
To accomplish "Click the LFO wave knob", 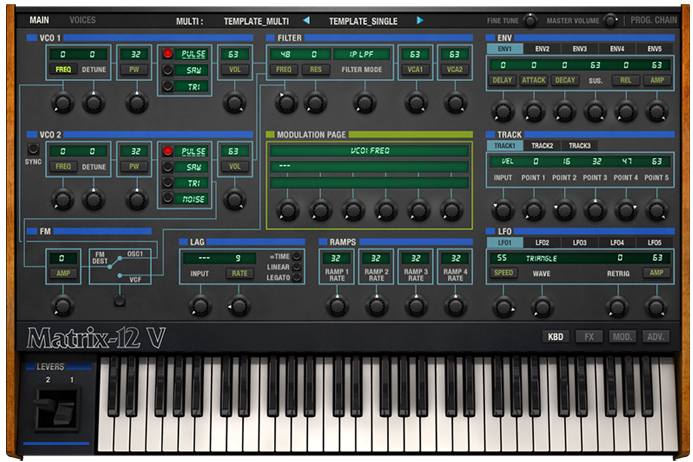I will coord(542,307).
